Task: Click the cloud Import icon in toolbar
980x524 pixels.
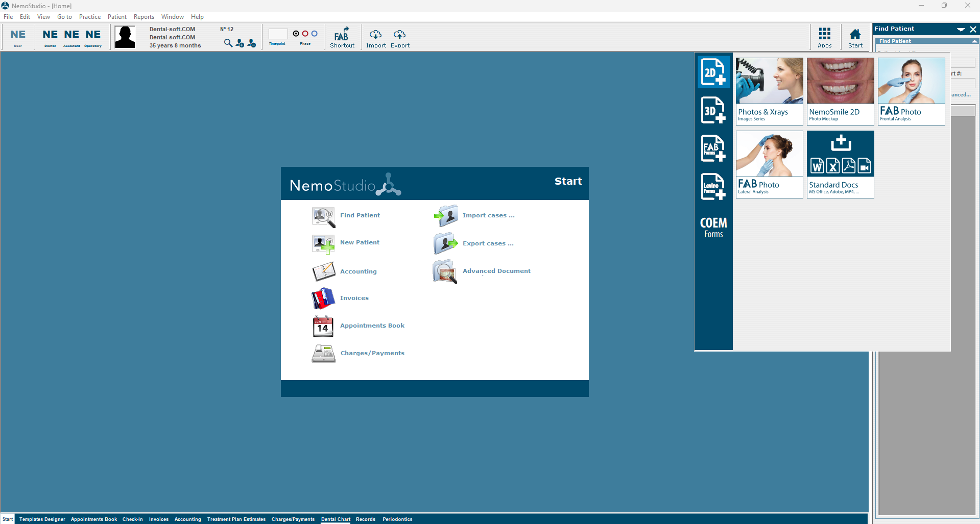Action: tap(376, 37)
